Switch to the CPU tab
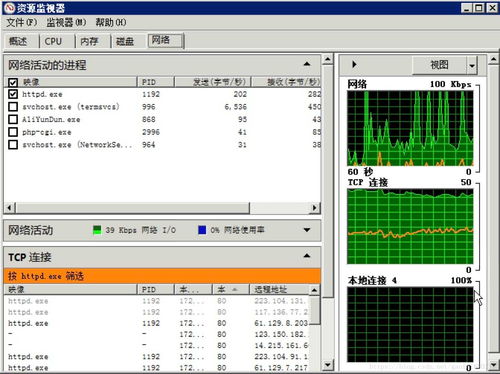This screenshot has width=500, height=374. click(x=54, y=41)
